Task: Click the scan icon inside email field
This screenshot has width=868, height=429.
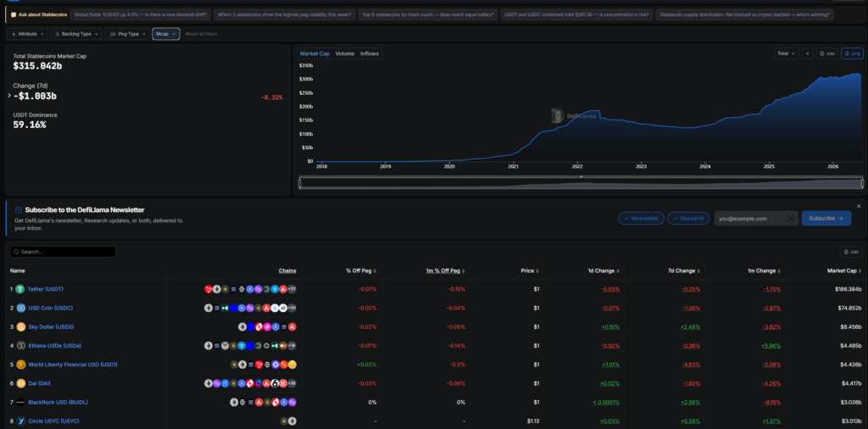Action: click(x=791, y=218)
